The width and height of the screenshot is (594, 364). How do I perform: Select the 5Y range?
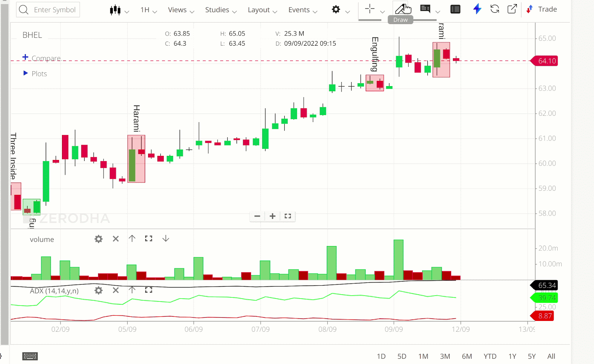point(532,356)
